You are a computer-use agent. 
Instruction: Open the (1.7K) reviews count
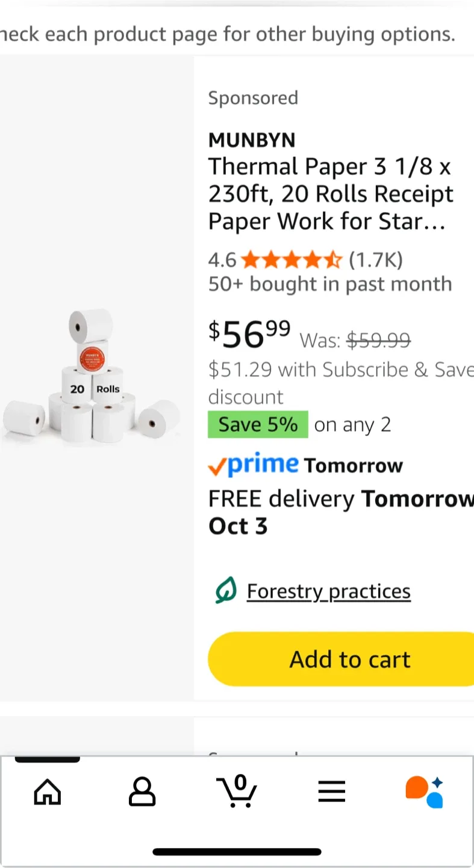pos(376,260)
